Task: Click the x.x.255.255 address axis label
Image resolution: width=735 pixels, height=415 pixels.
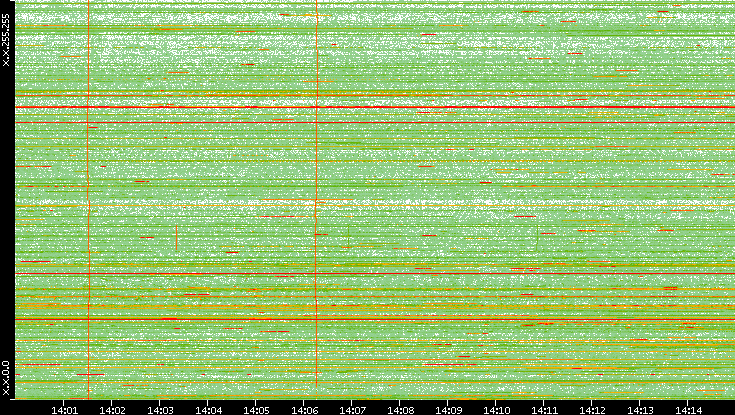Action: click(x=6, y=40)
